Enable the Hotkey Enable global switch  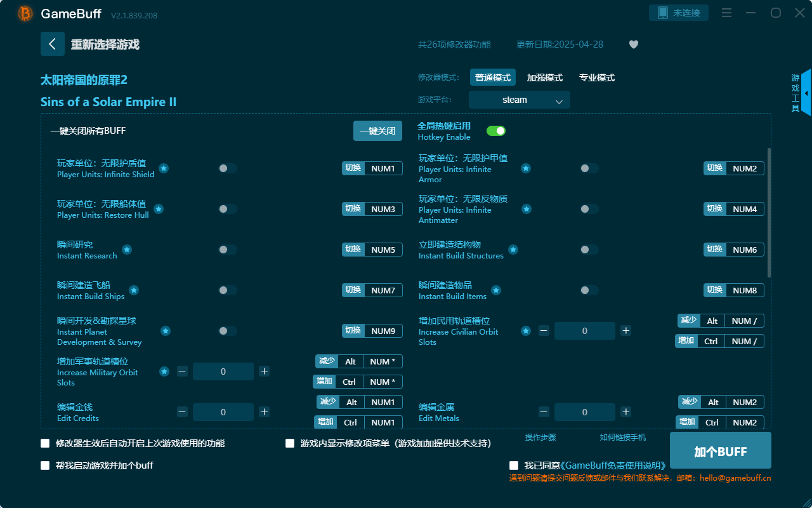click(496, 130)
